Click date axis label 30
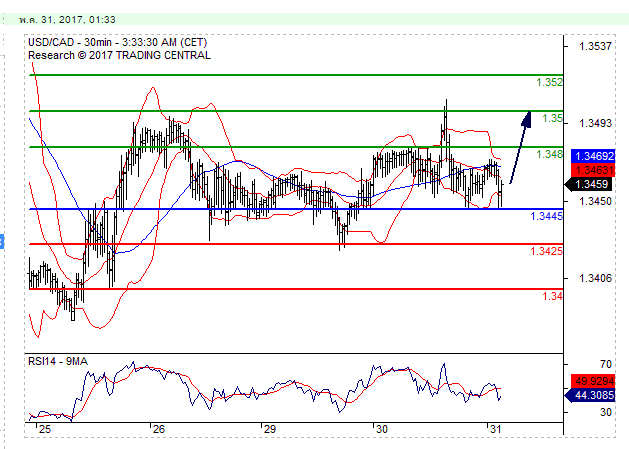The width and height of the screenshot is (629, 449). tap(381, 429)
